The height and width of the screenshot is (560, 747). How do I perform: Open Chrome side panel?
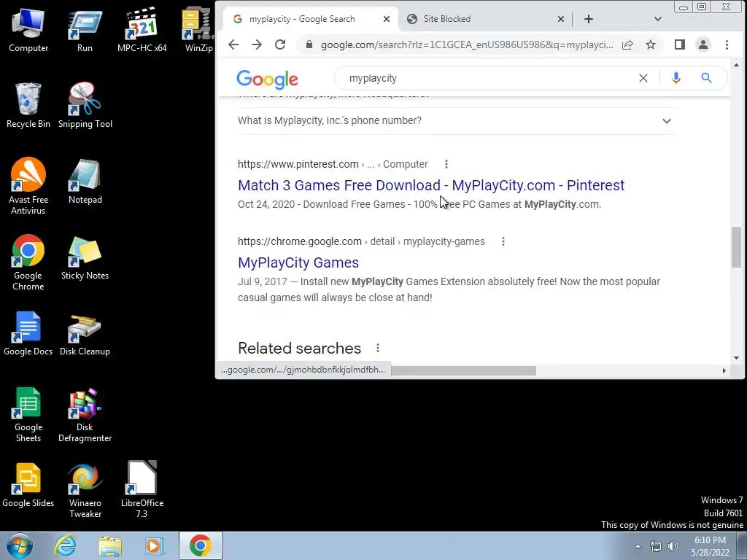click(x=679, y=44)
